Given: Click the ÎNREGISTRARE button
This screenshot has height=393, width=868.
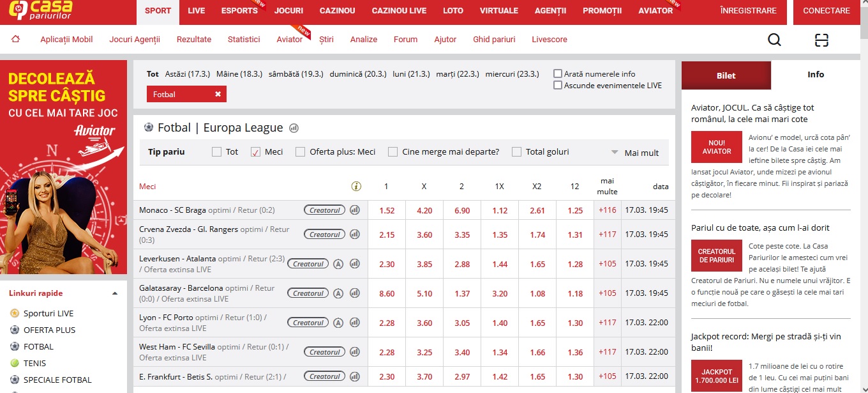Looking at the screenshot, I should [x=748, y=11].
